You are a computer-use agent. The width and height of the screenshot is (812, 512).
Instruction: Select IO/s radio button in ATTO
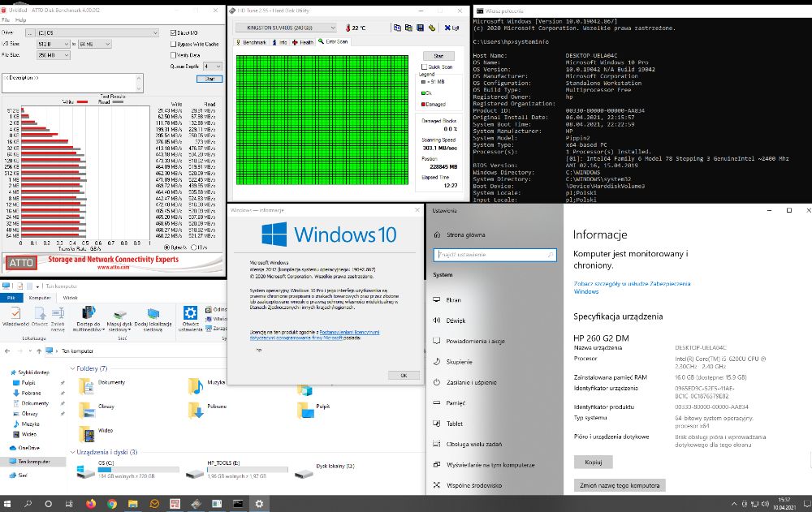(x=194, y=247)
